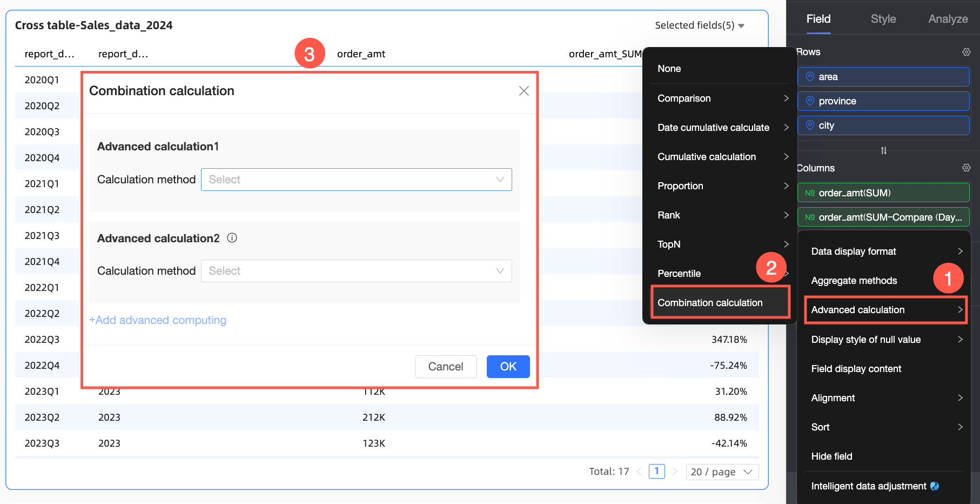Select order_amt(SUM) column field
Screen dimensions: 980x504
(x=883, y=193)
